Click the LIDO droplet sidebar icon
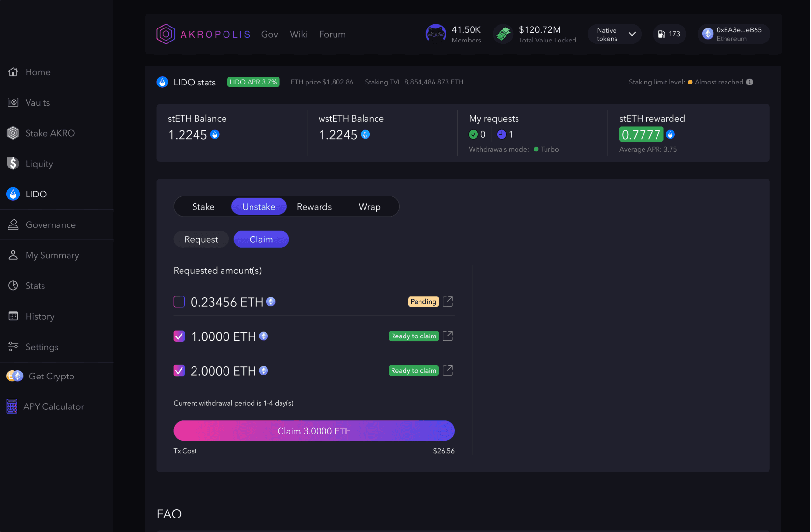 13,194
